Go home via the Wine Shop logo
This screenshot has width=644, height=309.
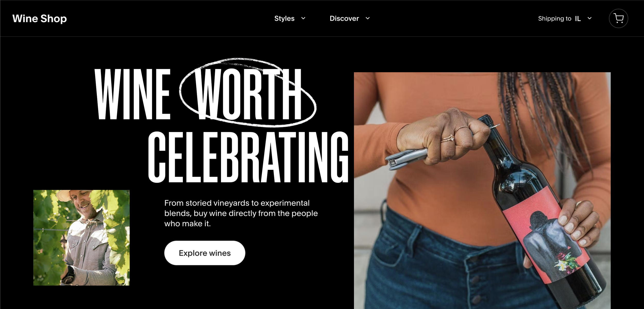pos(40,19)
